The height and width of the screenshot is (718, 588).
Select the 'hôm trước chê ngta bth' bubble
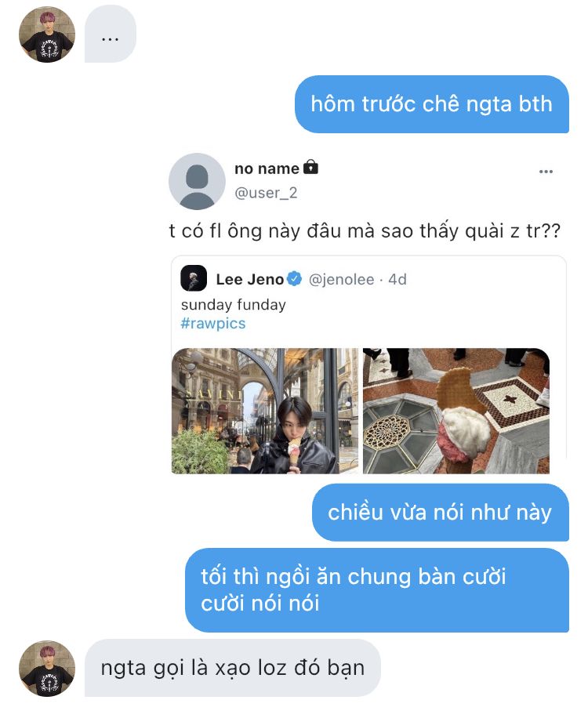pyautogui.click(x=432, y=104)
